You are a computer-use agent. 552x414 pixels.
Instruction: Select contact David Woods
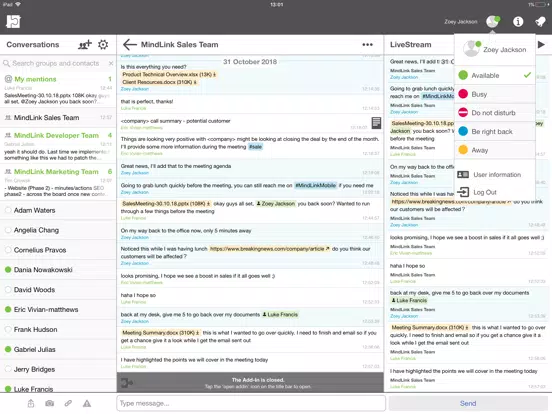(58, 290)
